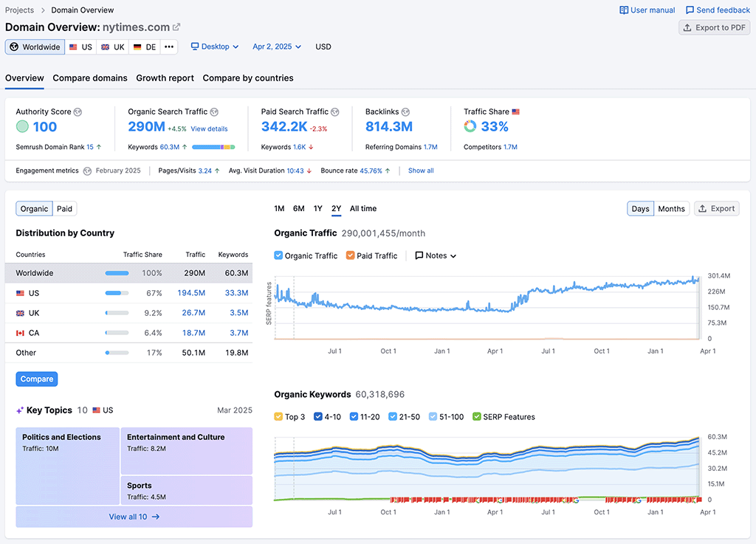Click Show all engagement metrics
The height and width of the screenshot is (544, 756).
421,171
